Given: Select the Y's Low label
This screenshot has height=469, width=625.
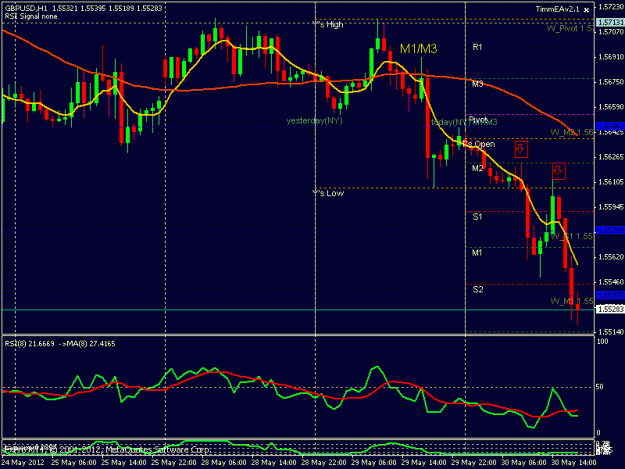Looking at the screenshot, I should point(328,193).
